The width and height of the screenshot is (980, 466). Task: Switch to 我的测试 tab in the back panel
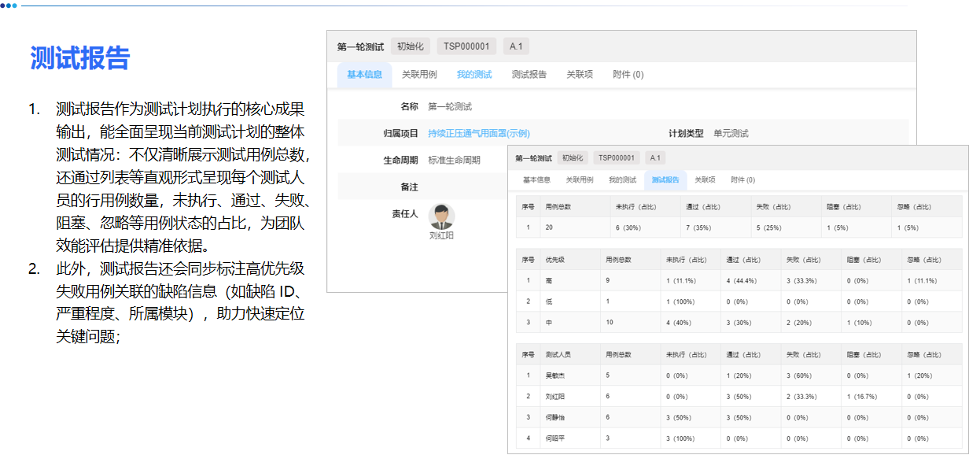pos(474,75)
